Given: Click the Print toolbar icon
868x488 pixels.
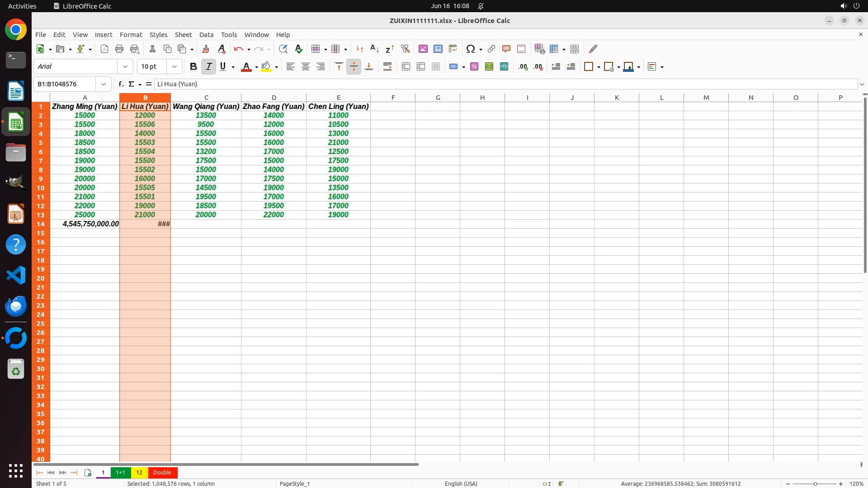Looking at the screenshot, I should pyautogui.click(x=119, y=49).
